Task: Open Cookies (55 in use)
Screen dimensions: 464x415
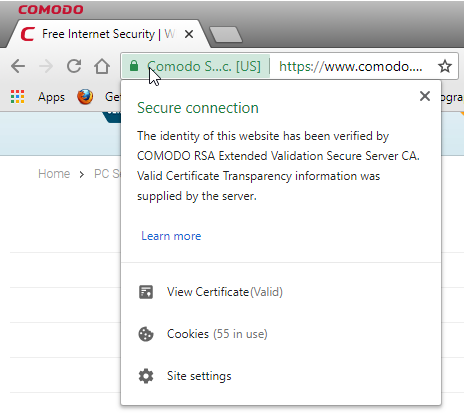Action: tap(217, 334)
